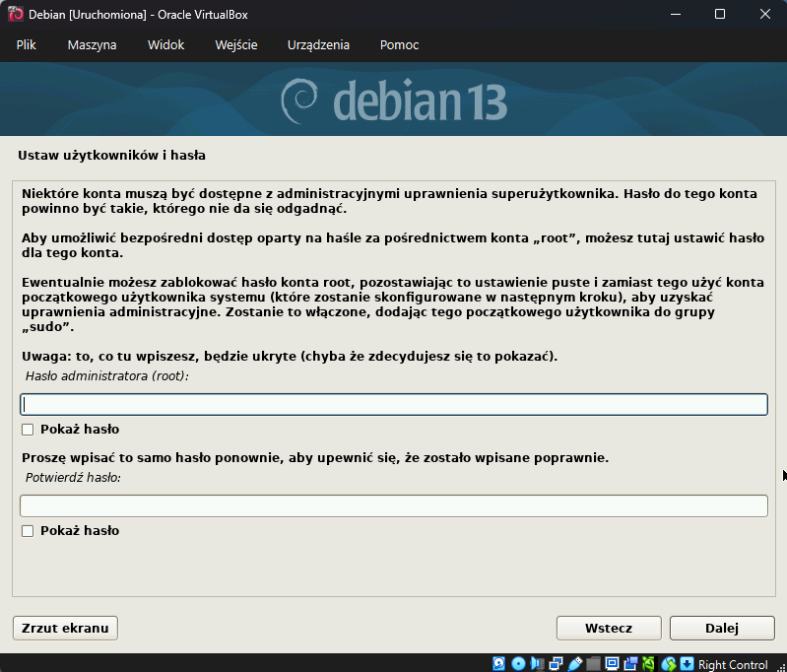
Task: Click the optical disk status icon
Action: 518,664
